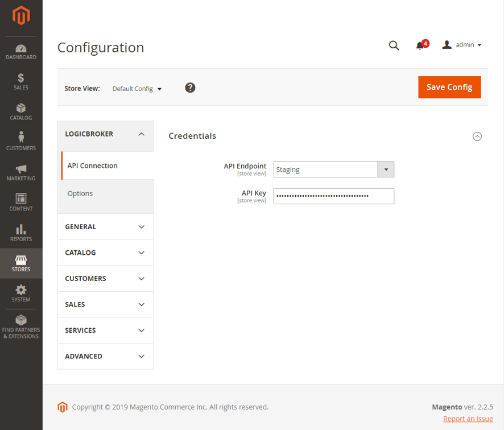Expand the General configuration group
The width and height of the screenshot is (504, 430).
(x=105, y=227)
